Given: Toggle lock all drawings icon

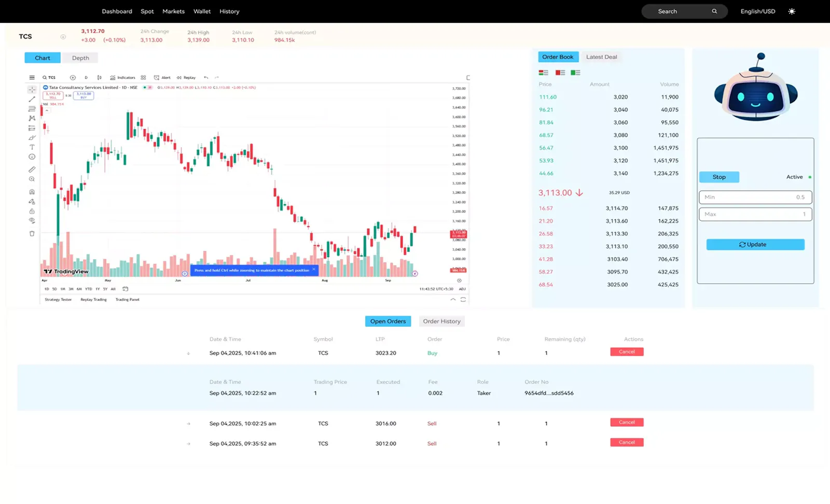Looking at the screenshot, I should tap(32, 211).
